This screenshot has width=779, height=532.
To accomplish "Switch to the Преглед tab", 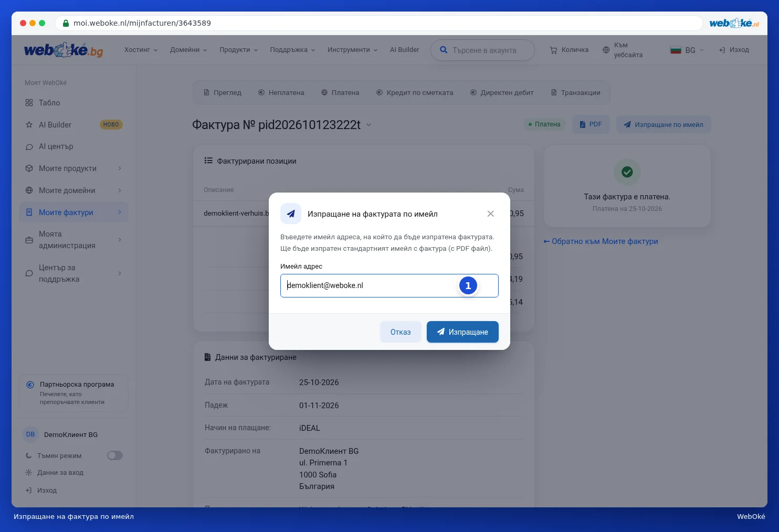I will pyautogui.click(x=223, y=93).
